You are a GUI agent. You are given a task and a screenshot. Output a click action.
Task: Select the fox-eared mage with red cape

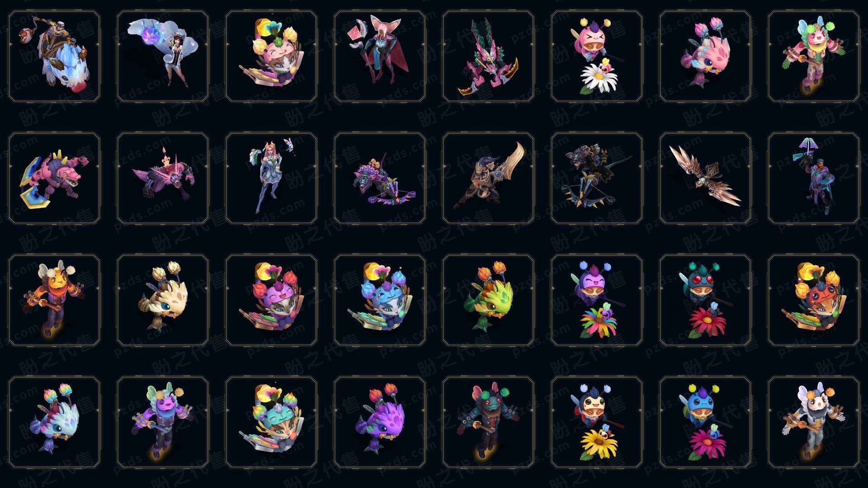point(380,56)
